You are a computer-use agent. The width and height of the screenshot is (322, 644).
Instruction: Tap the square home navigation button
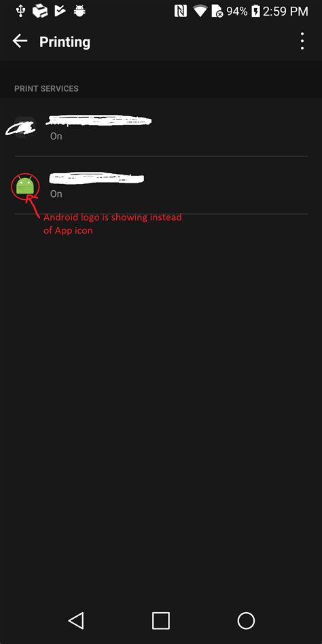click(160, 621)
